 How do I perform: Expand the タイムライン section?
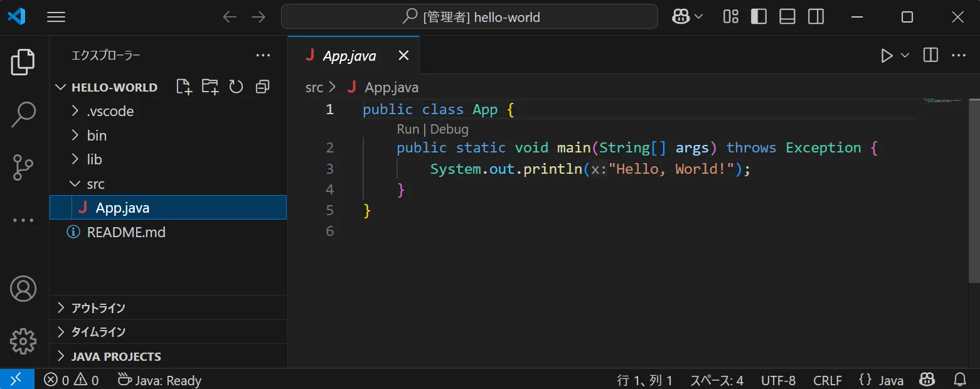(x=168, y=332)
